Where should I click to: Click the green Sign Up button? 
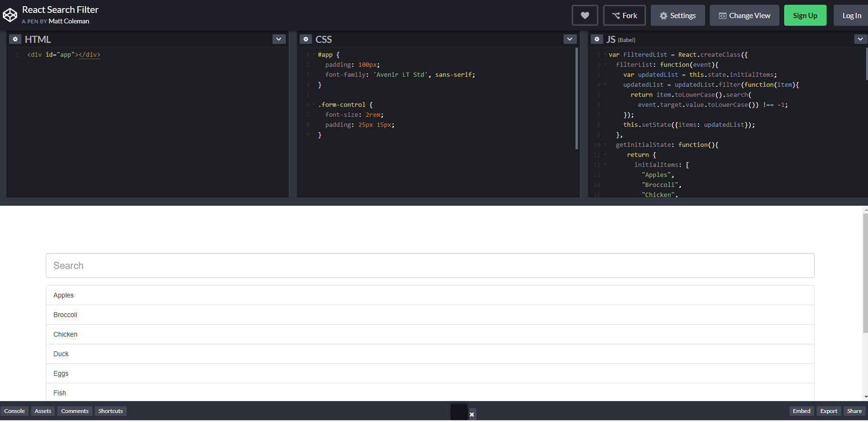click(x=805, y=15)
